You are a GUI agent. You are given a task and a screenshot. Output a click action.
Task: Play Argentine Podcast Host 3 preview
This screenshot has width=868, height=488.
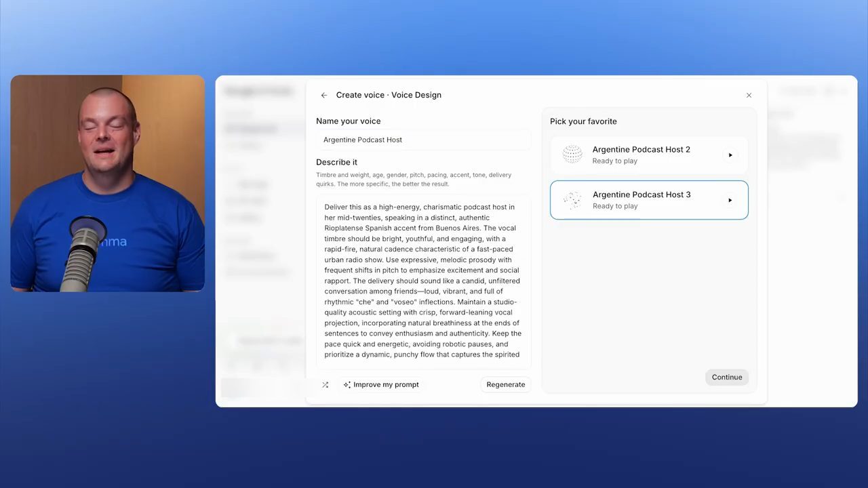[x=730, y=200]
